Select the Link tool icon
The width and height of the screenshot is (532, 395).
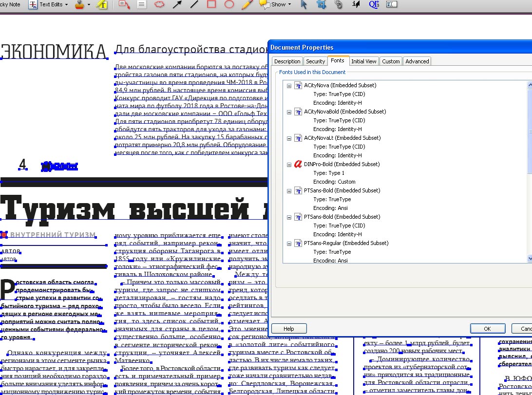338,5
